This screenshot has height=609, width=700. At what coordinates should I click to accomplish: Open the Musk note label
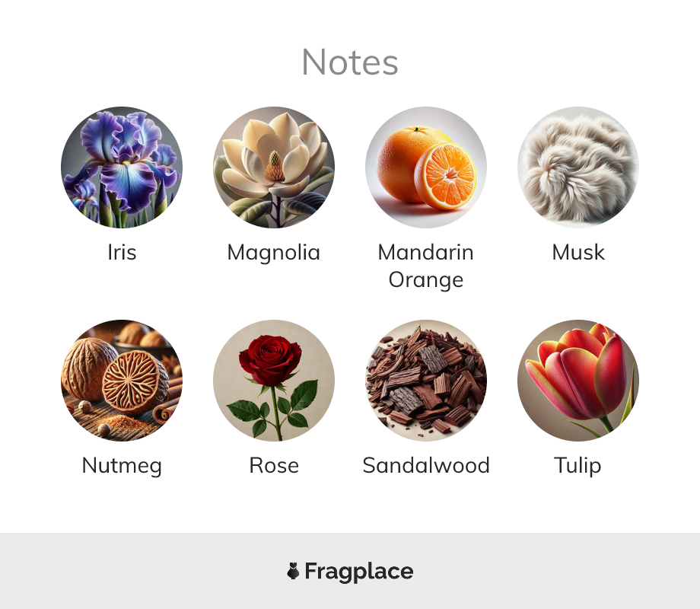(x=578, y=252)
